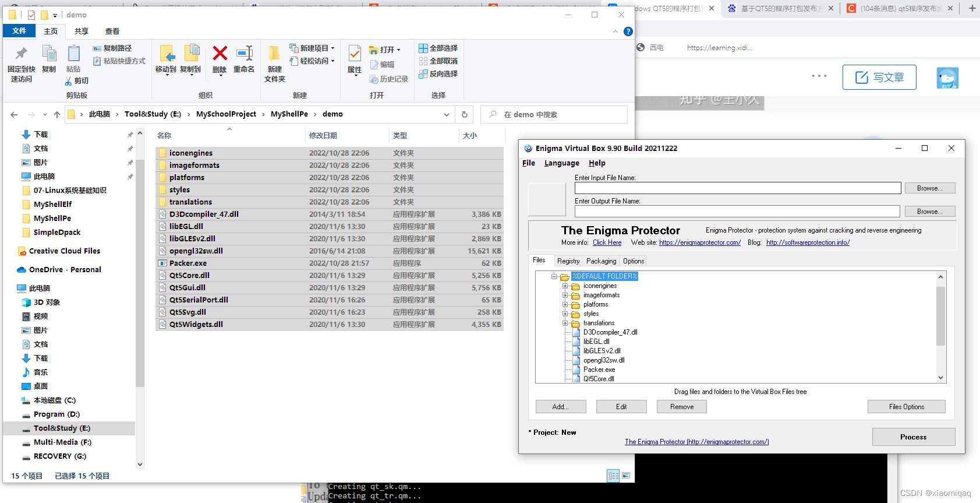Image resolution: width=980 pixels, height=503 pixels.
Task: Expand the address bar history dropdown
Action: pos(447,115)
